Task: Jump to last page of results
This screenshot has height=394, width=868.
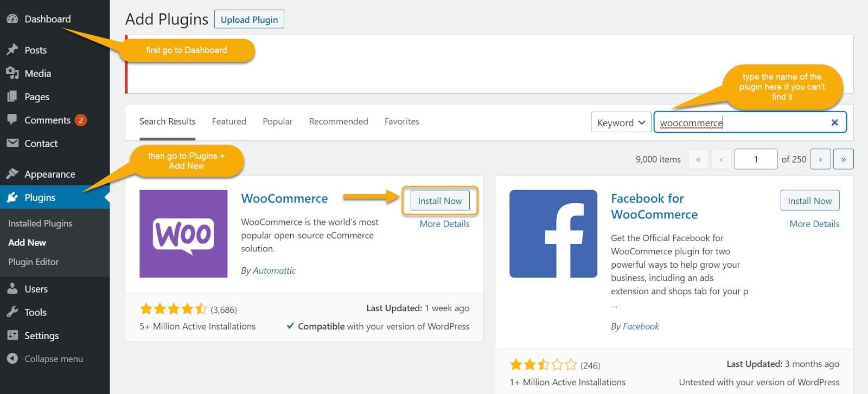Action: point(843,159)
